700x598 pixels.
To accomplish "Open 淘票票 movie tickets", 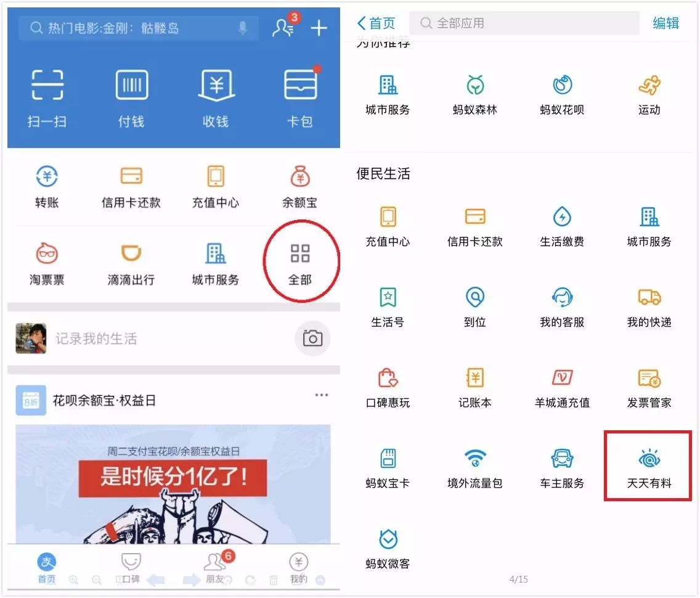I will point(47,264).
